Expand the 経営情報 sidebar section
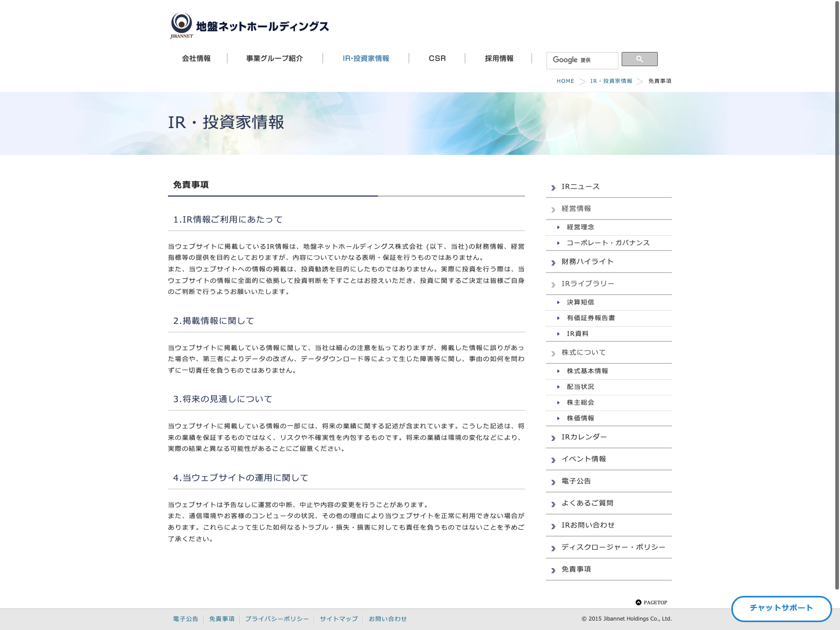The image size is (840, 630). [576, 209]
